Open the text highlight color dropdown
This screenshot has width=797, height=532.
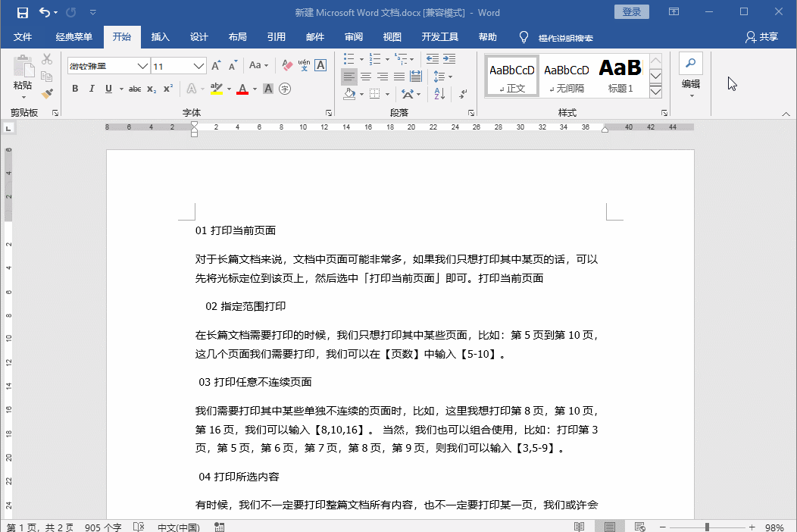pyautogui.click(x=229, y=89)
